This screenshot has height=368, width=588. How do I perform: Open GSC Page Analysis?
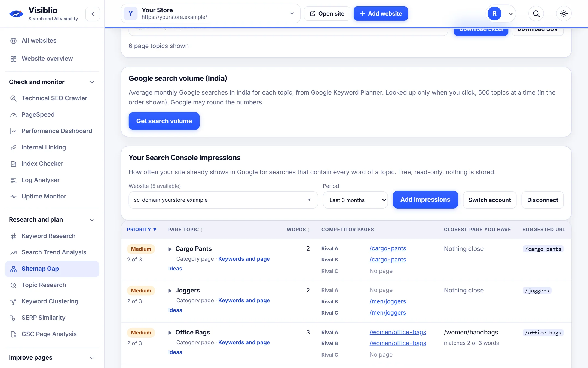52,334
